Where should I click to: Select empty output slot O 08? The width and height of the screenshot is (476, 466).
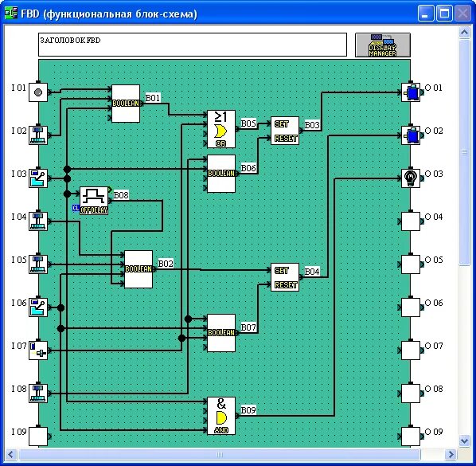(x=411, y=394)
